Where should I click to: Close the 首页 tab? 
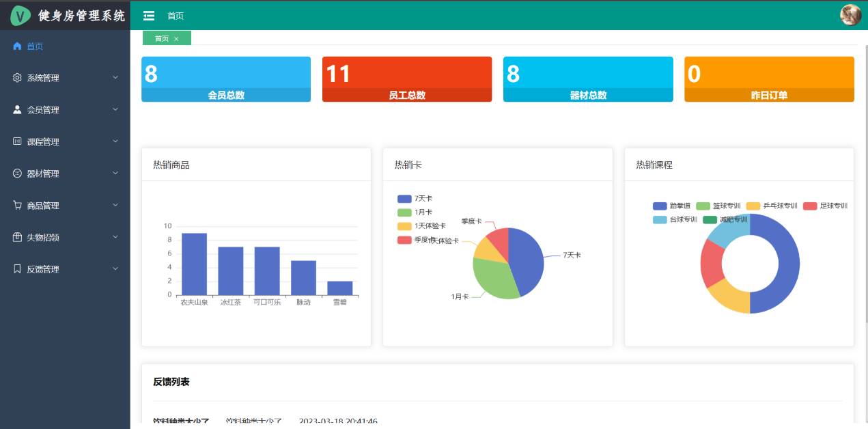coord(176,39)
